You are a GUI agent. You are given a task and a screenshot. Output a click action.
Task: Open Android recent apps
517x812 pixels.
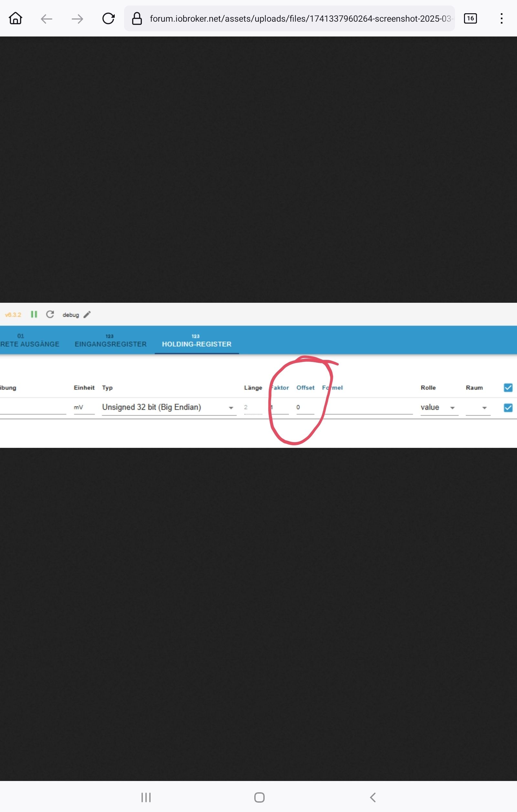click(146, 797)
